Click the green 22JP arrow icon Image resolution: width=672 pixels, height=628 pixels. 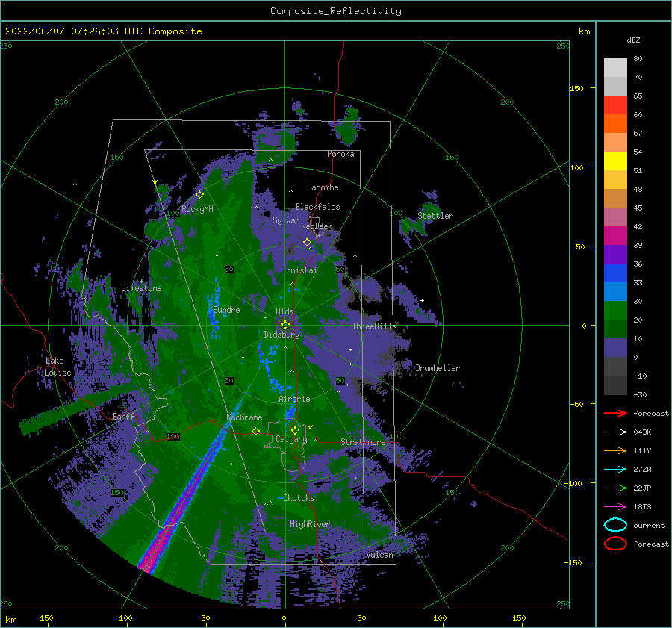coord(615,488)
